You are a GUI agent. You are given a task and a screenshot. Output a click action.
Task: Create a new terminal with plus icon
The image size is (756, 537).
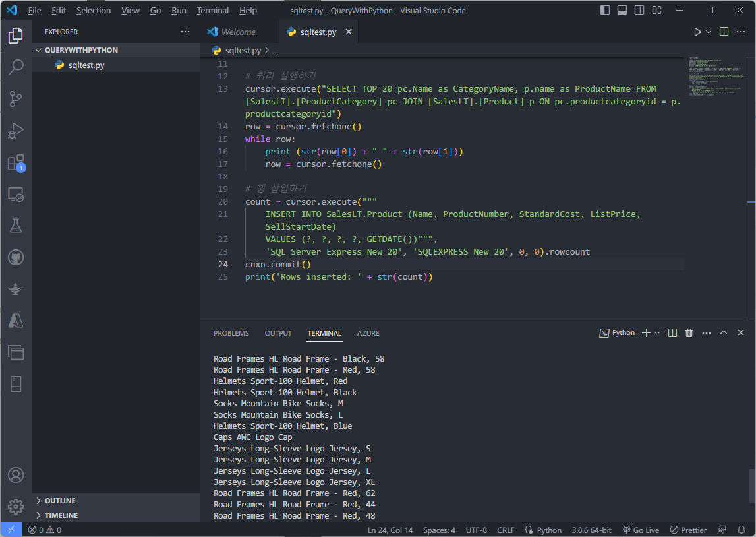coord(646,333)
